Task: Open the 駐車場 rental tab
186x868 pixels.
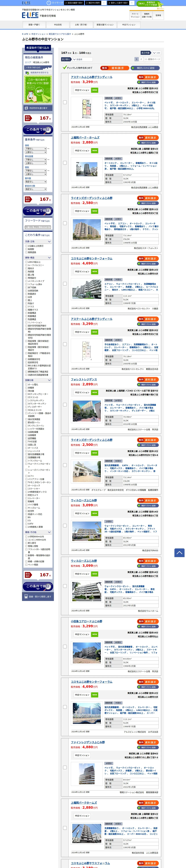Action: click(158, 15)
